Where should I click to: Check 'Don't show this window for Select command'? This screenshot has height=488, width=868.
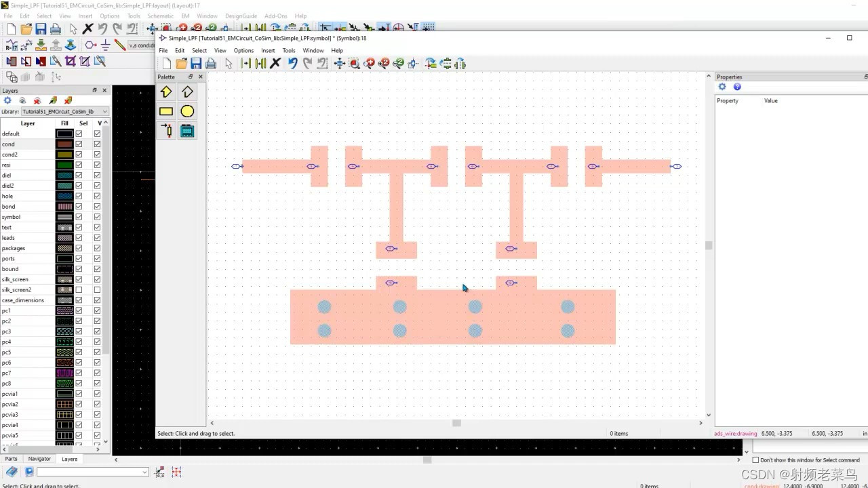[755, 460]
